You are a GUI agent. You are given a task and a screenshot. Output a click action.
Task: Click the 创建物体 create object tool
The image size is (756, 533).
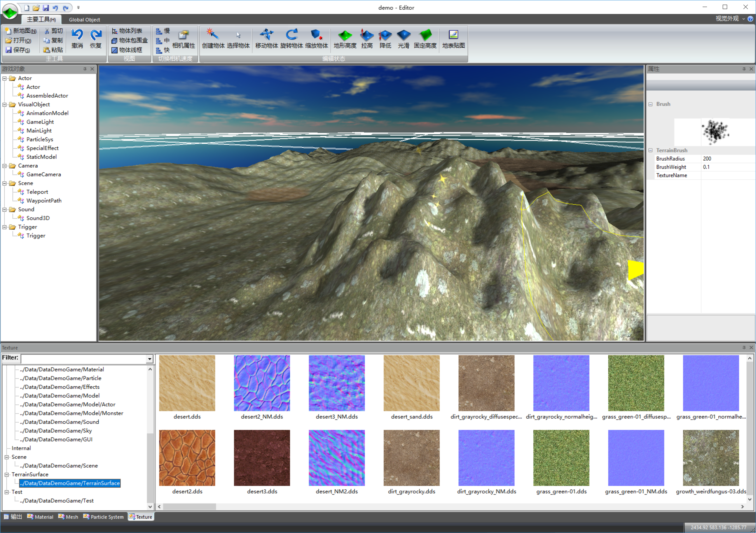(x=213, y=39)
